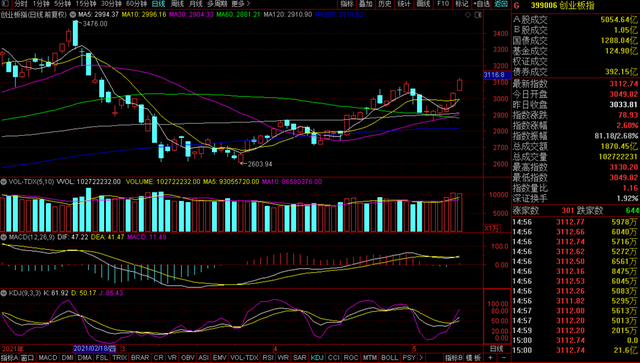Click the panel layout icon beside the diamond
The image size is (640, 363).
tap(478, 15)
